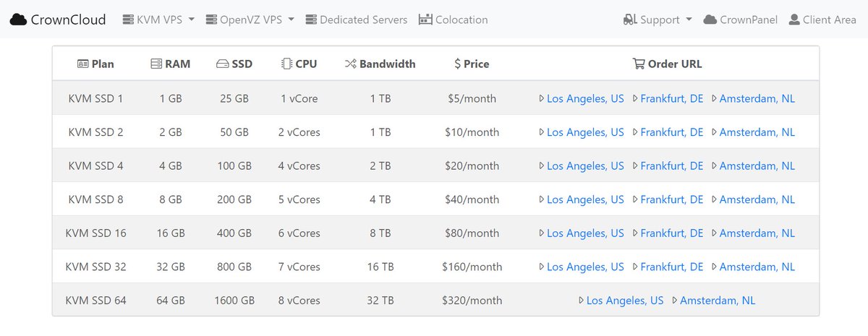Click the Order URL shopping cart icon
868x336 pixels.
pos(639,64)
